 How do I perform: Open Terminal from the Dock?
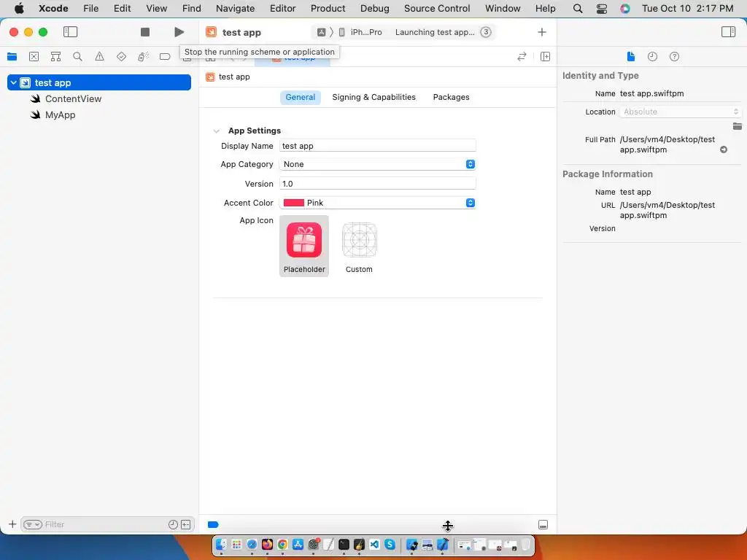[x=344, y=544]
